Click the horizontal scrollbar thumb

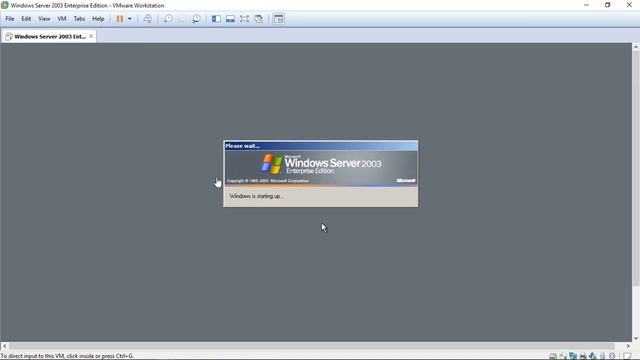pos(311,346)
